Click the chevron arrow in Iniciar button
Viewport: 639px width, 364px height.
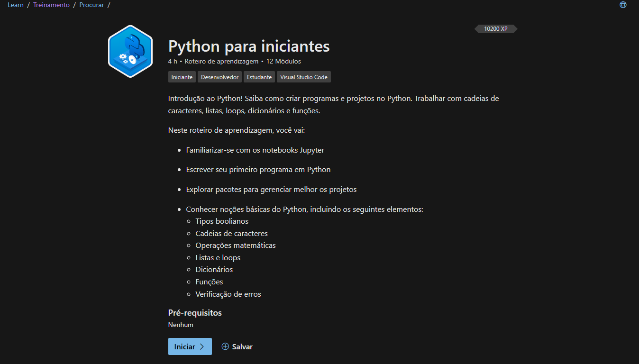tap(202, 346)
